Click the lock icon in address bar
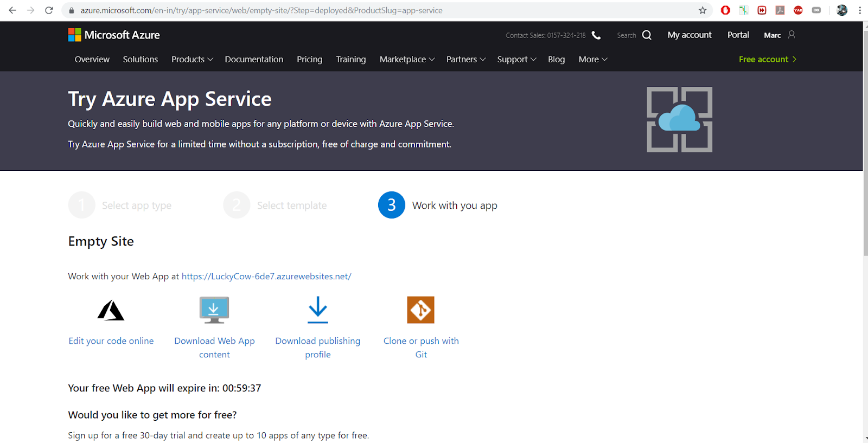Image resolution: width=868 pixels, height=443 pixels. (71, 10)
